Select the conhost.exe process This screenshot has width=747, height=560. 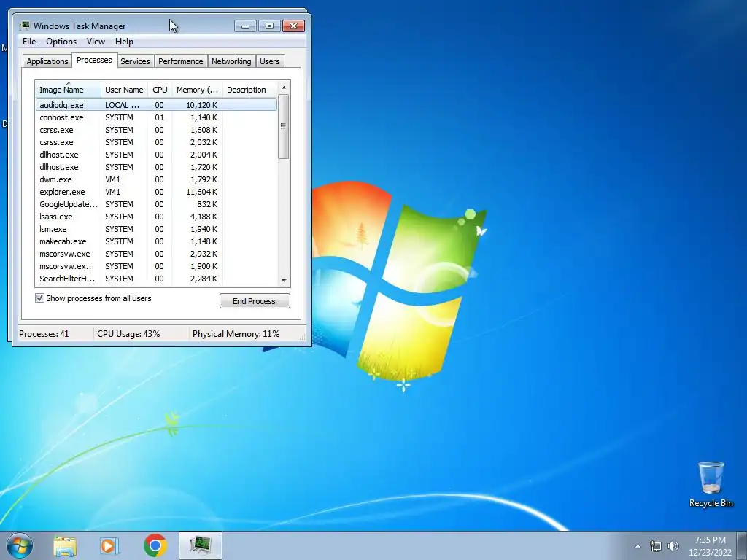pos(156,117)
